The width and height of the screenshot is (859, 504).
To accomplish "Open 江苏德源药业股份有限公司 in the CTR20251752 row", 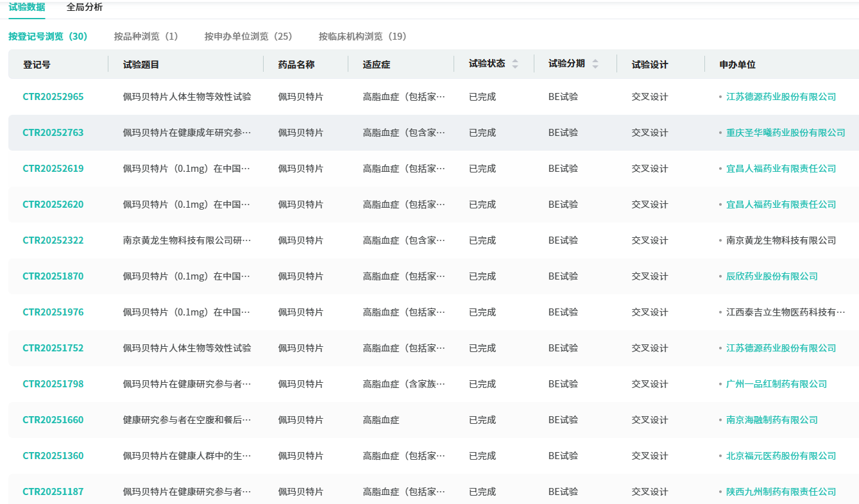I will click(x=781, y=348).
